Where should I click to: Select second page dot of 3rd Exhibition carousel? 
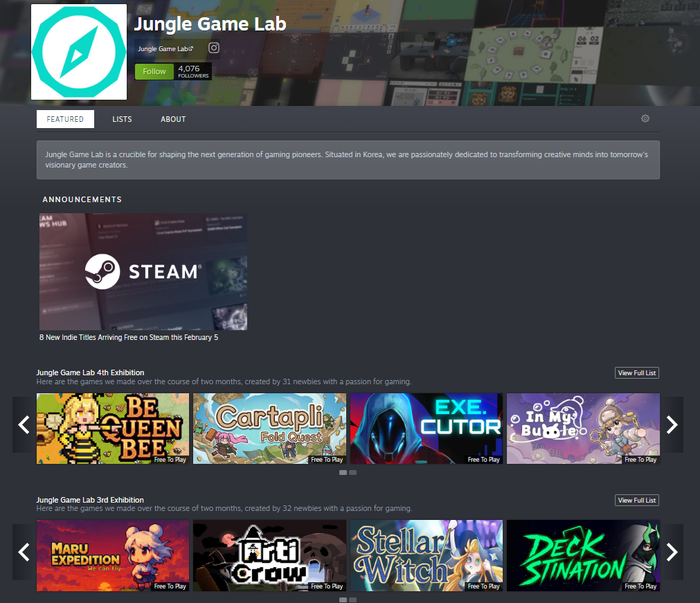pyautogui.click(x=352, y=600)
